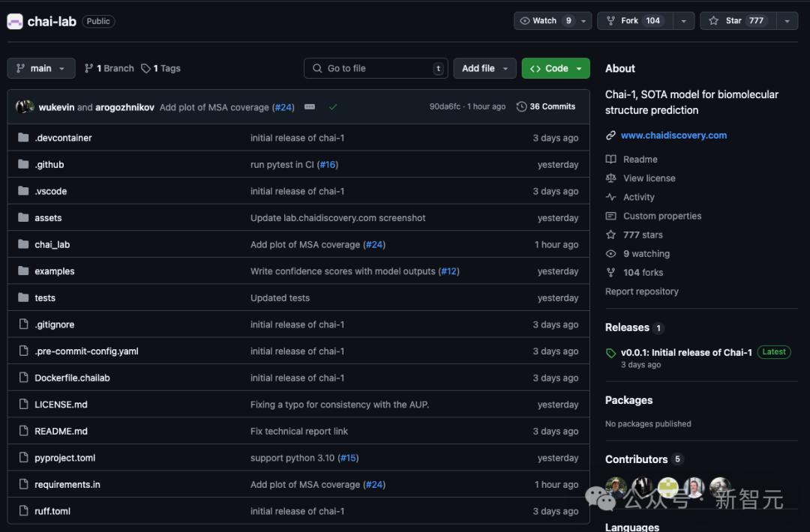Open pull request #16 from the .github row

[x=327, y=164]
